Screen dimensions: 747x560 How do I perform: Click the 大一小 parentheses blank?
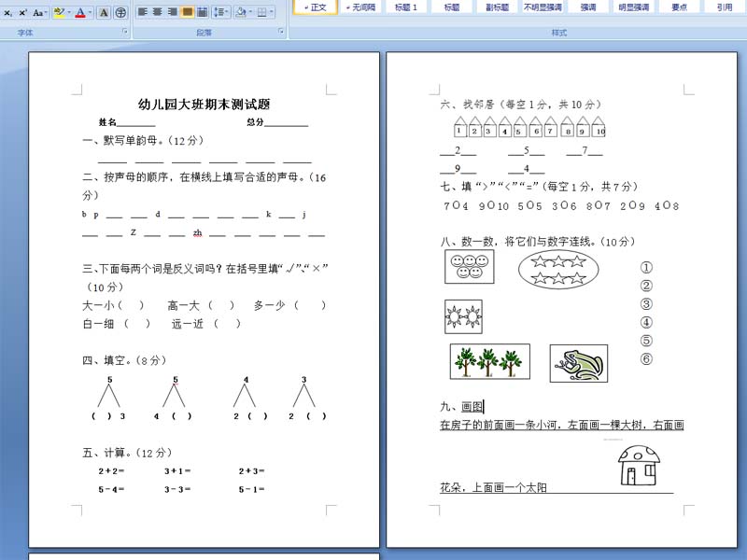pos(131,305)
